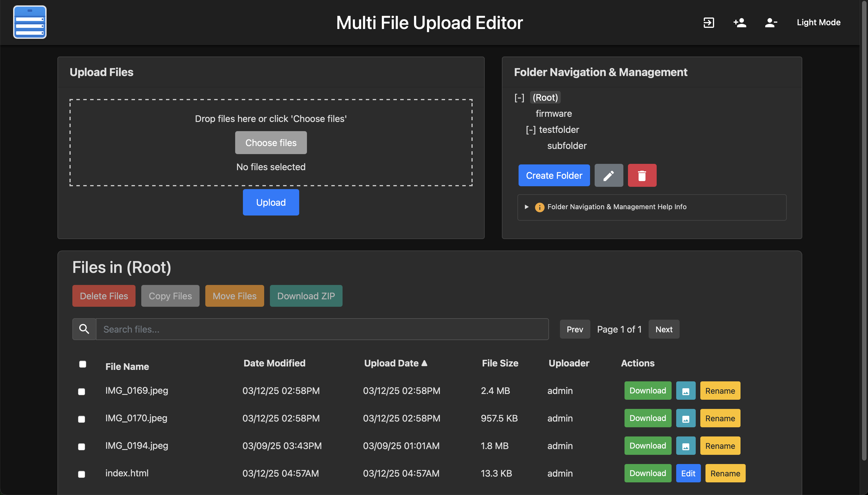The image size is (868, 495).
Task: Click the Search files input field
Action: point(322,329)
